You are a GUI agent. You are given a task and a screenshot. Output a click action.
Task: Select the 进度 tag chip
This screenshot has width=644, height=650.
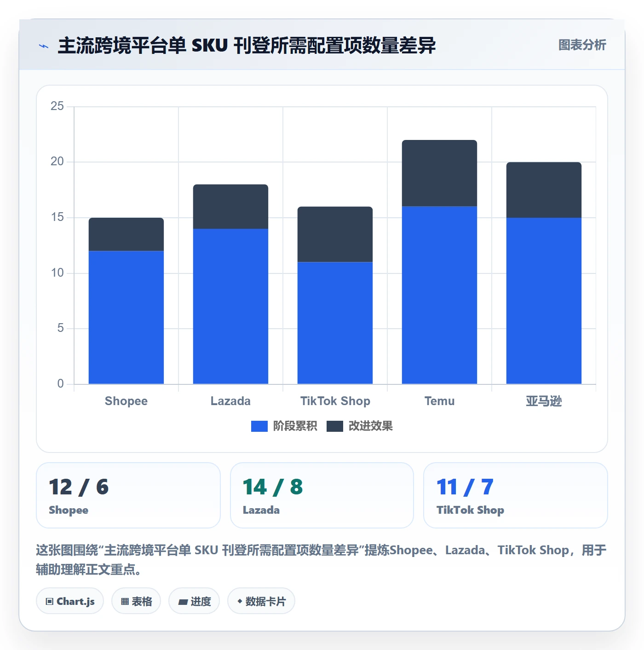coord(194,601)
